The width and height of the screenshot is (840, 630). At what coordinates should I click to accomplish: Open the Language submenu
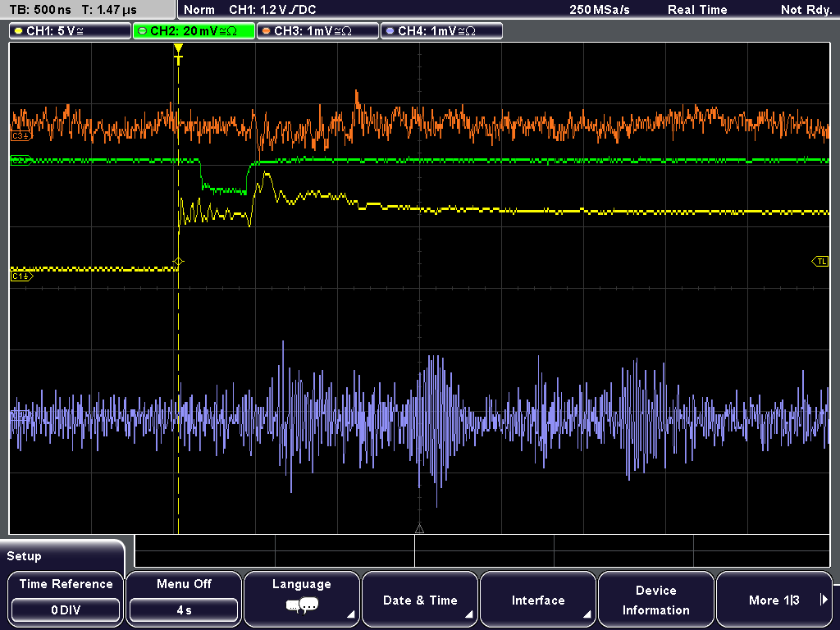pos(302,598)
